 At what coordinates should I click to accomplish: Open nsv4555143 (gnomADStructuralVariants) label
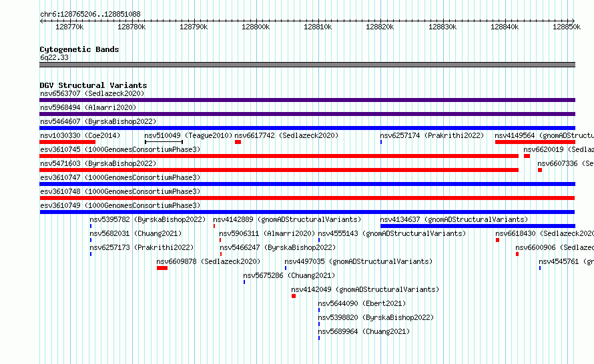point(392,233)
